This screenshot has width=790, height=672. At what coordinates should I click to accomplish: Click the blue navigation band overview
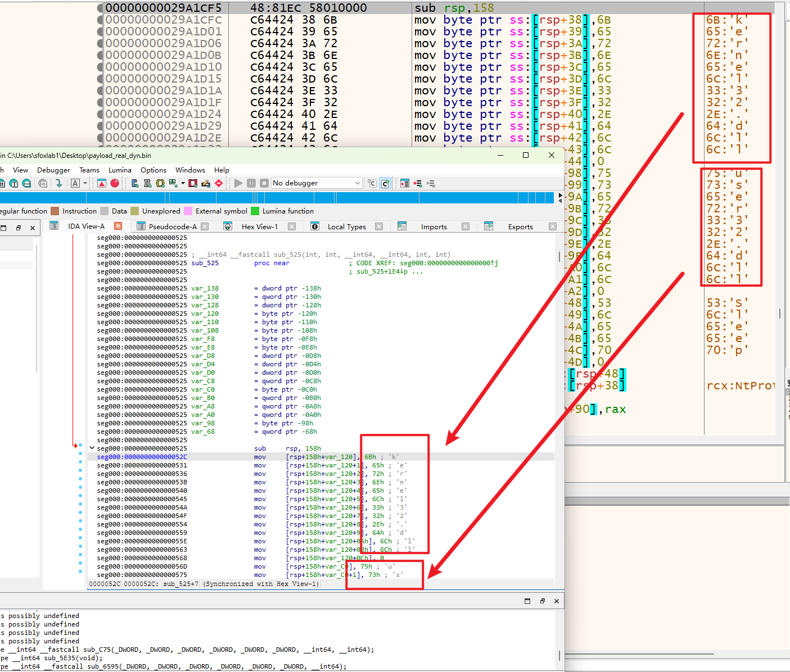coord(276,197)
